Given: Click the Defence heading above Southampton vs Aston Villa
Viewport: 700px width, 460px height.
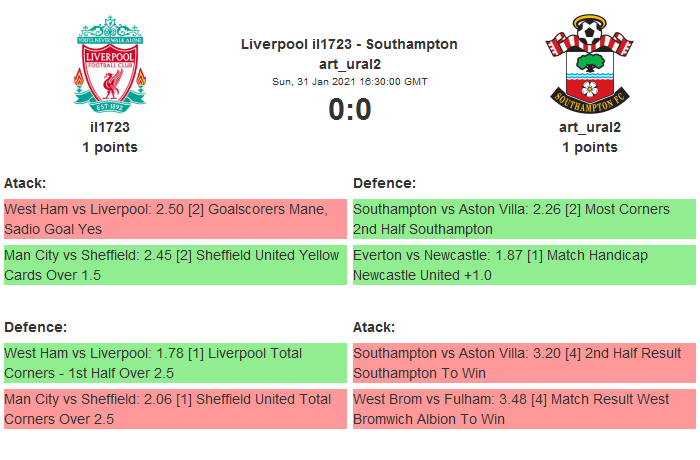Looking at the screenshot, I should click(x=384, y=183).
